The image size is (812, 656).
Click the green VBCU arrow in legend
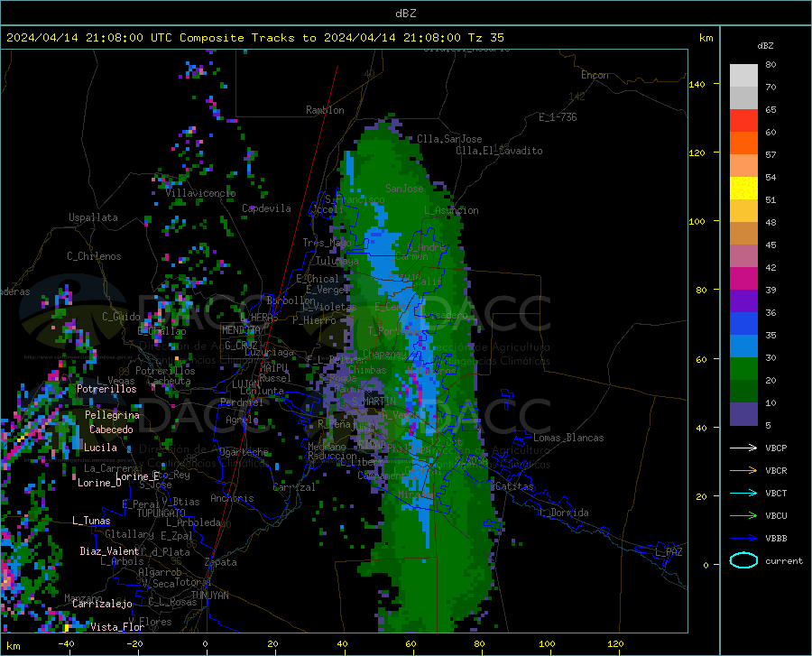[x=743, y=516]
